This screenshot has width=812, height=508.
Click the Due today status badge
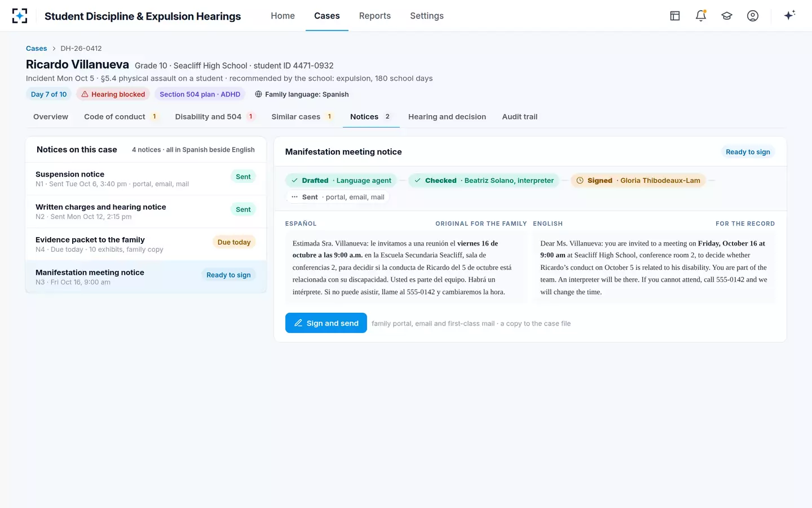[234, 242]
